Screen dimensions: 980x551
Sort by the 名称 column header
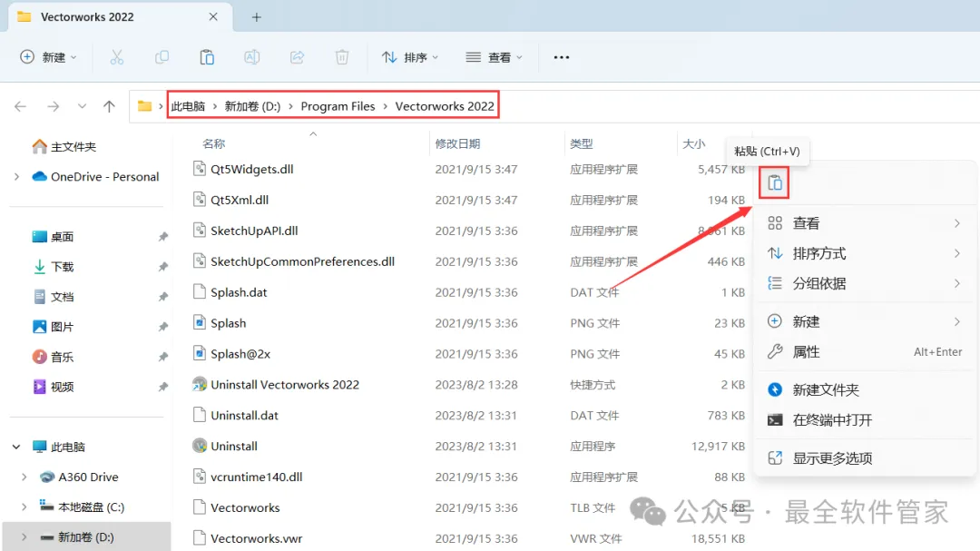click(214, 143)
